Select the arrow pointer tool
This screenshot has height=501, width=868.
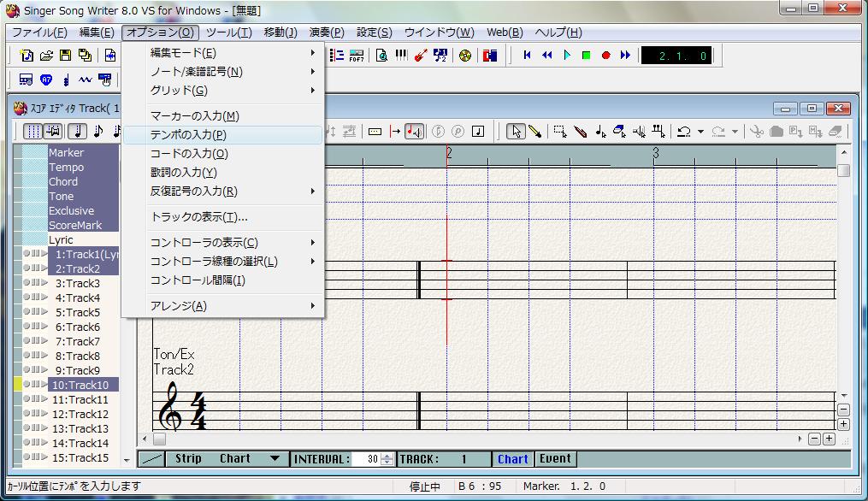(x=516, y=131)
